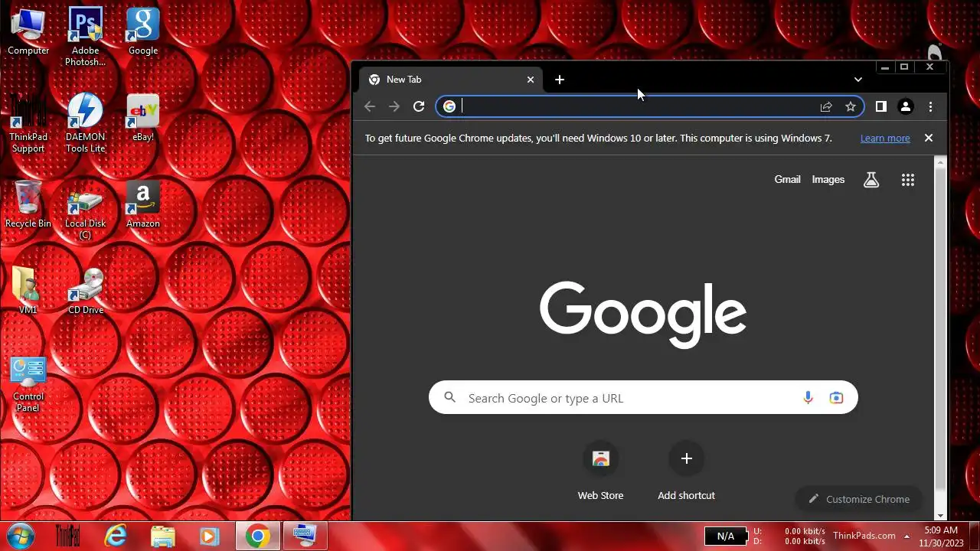The width and height of the screenshot is (980, 551).
Task: Click the Google G icon in address bar
Action: (449, 106)
